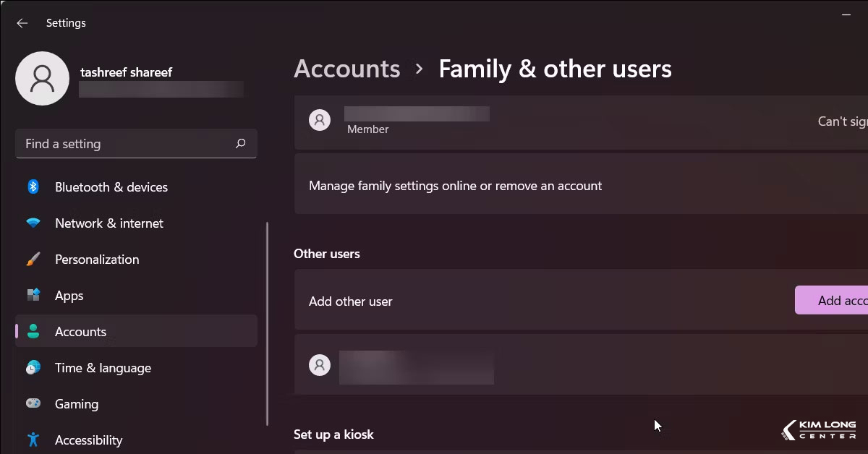Click the sidebar vertical scrollbar
Viewport: 868px width, 454px height.
pyautogui.click(x=268, y=324)
